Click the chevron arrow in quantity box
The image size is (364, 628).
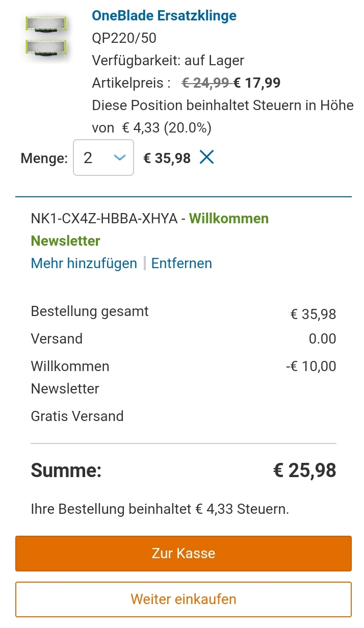click(x=119, y=158)
